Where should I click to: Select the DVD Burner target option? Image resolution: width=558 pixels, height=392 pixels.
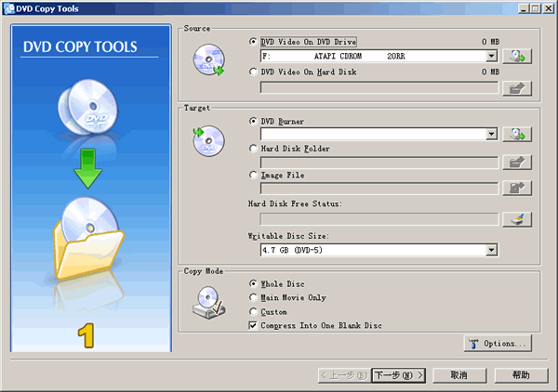point(253,121)
